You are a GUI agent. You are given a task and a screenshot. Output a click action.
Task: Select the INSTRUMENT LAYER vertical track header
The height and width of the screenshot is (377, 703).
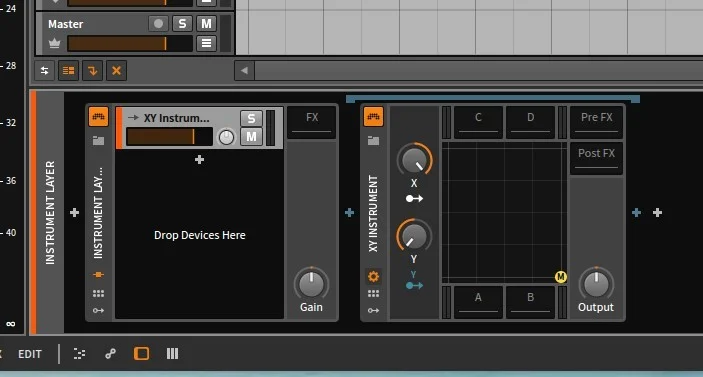coord(50,212)
